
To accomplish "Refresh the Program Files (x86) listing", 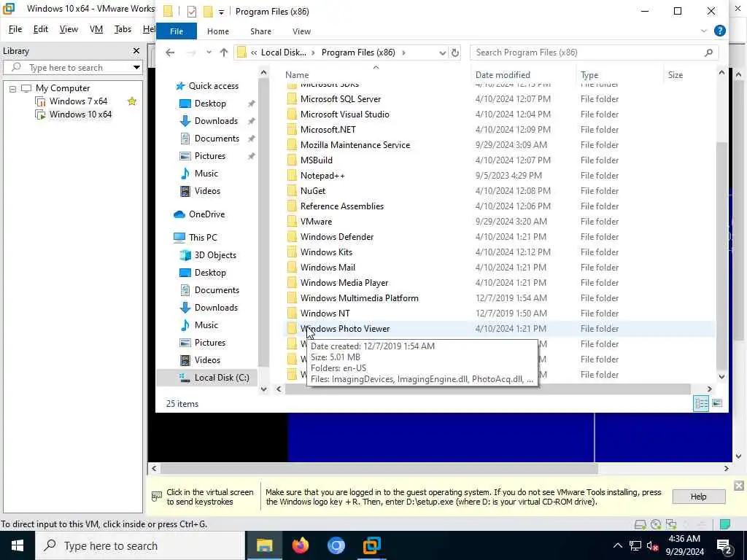I will (455, 52).
